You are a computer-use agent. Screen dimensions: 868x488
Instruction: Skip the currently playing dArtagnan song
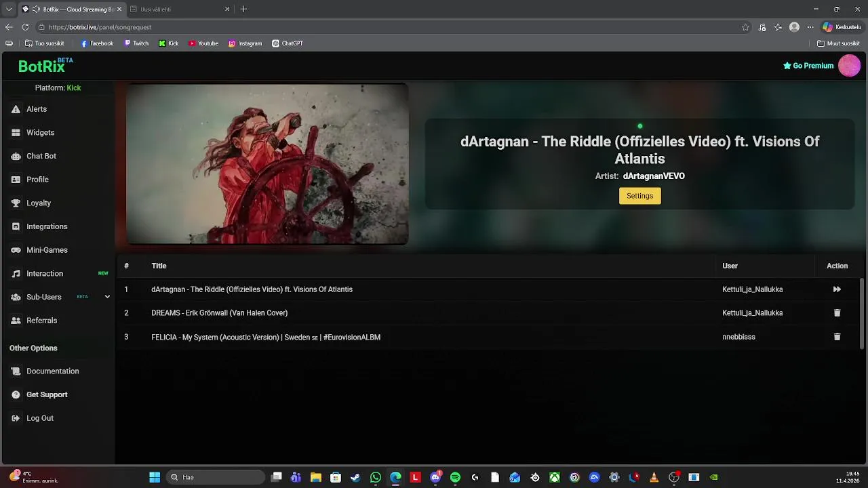837,289
